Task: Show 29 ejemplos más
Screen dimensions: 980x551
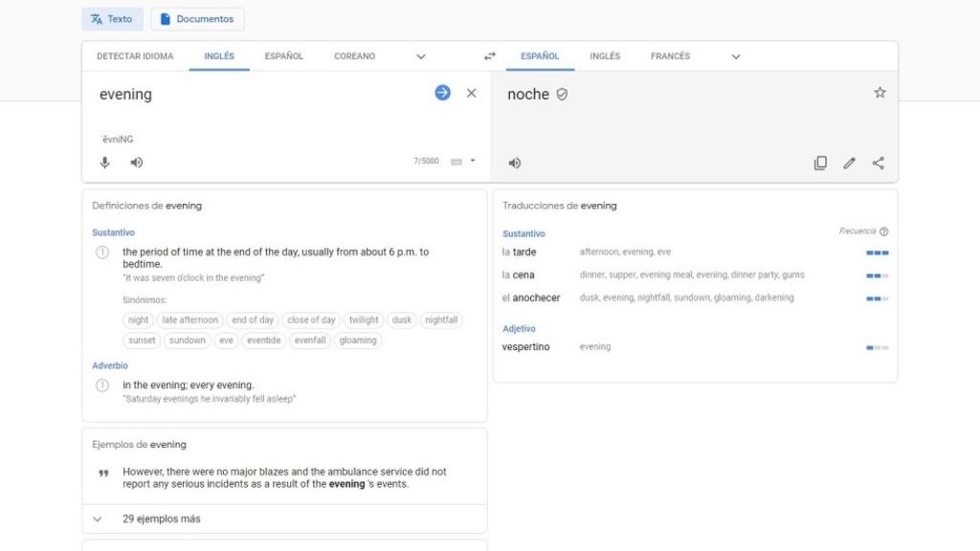Action: (159, 518)
